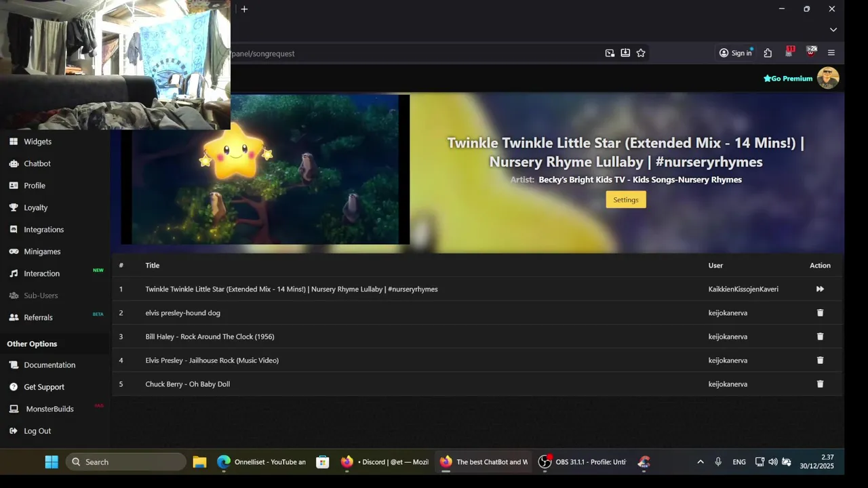Viewport: 868px width, 488px height.
Task: Switch to Edge 'Onnelliset - YouTube' window
Action: point(262,462)
